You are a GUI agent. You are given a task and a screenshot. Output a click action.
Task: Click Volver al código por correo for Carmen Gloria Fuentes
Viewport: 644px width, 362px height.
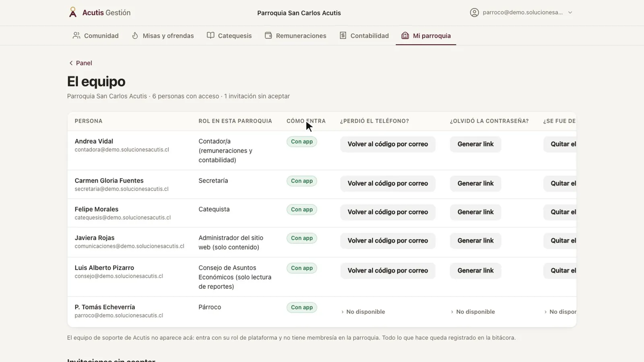point(388,183)
